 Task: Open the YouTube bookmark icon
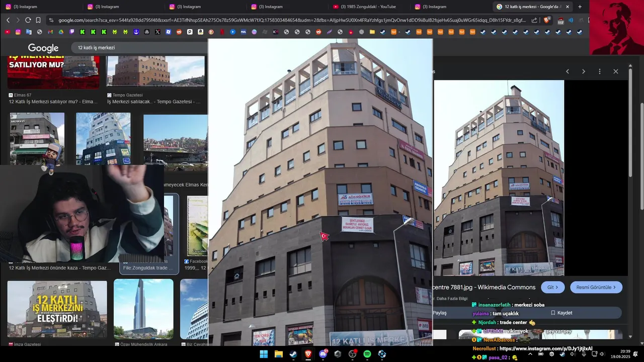click(7, 32)
